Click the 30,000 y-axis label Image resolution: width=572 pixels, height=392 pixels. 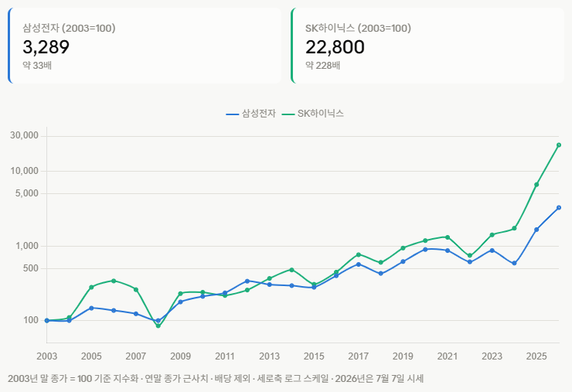[x=24, y=135]
